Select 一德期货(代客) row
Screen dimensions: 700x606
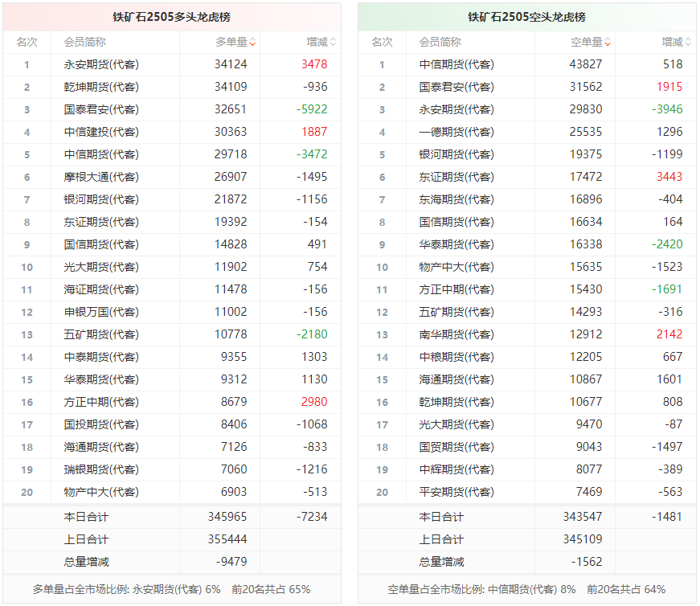(x=526, y=132)
